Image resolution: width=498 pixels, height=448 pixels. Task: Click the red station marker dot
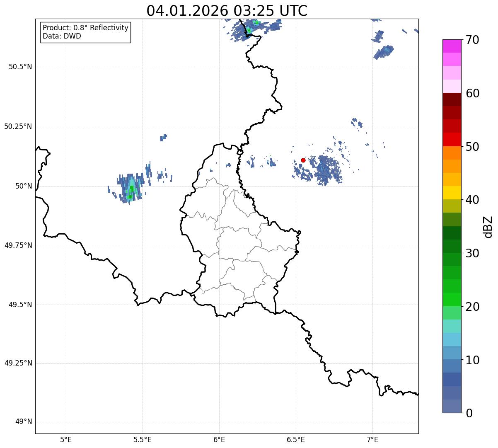tap(303, 160)
